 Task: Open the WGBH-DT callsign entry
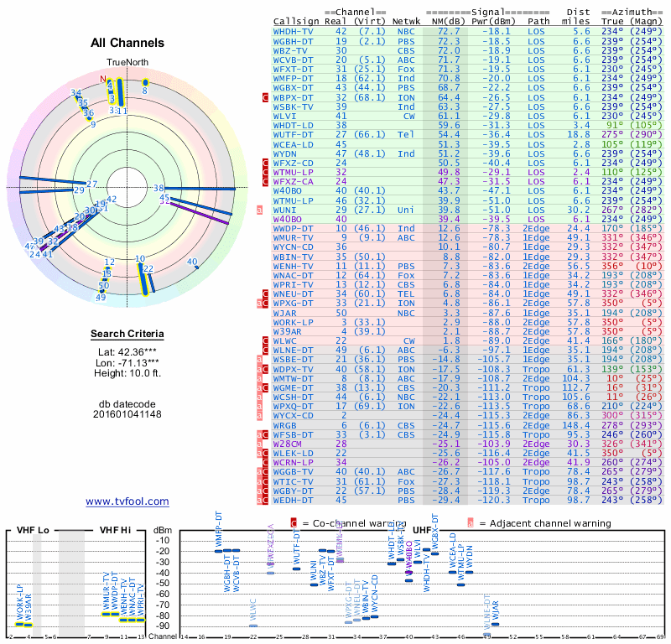[294, 40]
